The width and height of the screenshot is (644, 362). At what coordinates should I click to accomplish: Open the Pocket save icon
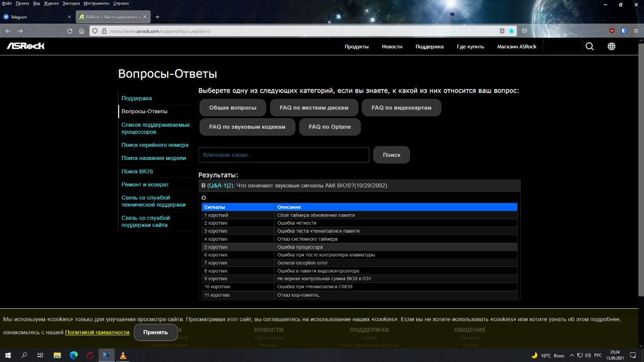pyautogui.click(x=524, y=31)
